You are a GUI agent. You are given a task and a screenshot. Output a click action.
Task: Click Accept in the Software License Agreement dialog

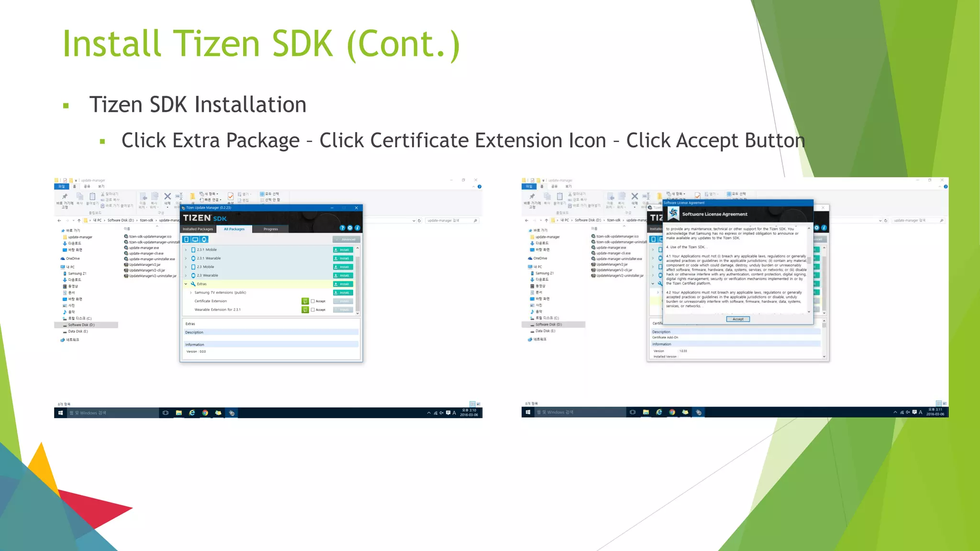coord(738,319)
